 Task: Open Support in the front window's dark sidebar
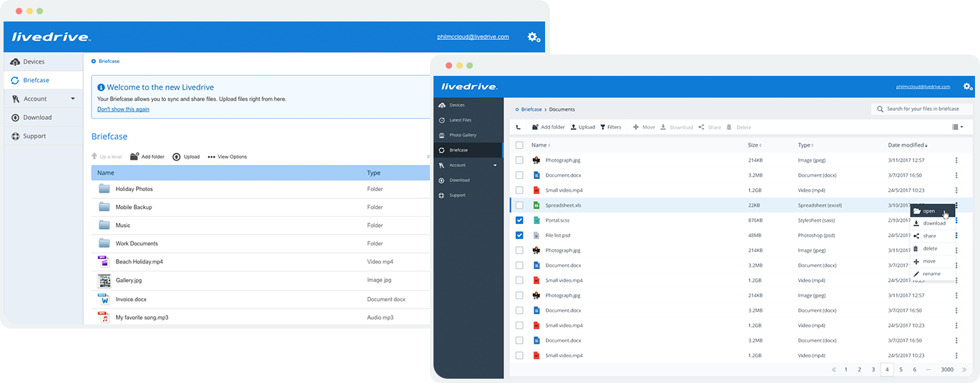(468, 195)
